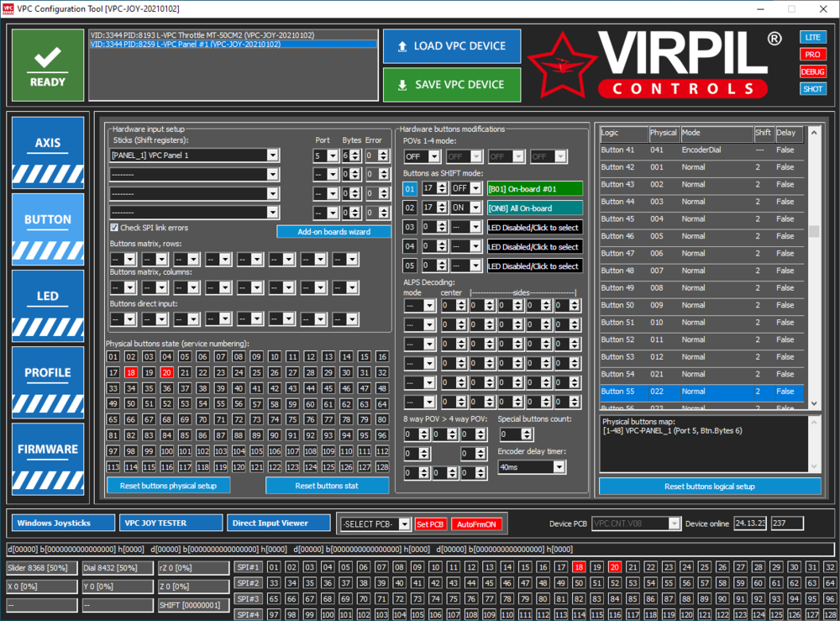Open first POV mode dropdown set to OFF
This screenshot has width=840, height=621.
click(x=423, y=156)
